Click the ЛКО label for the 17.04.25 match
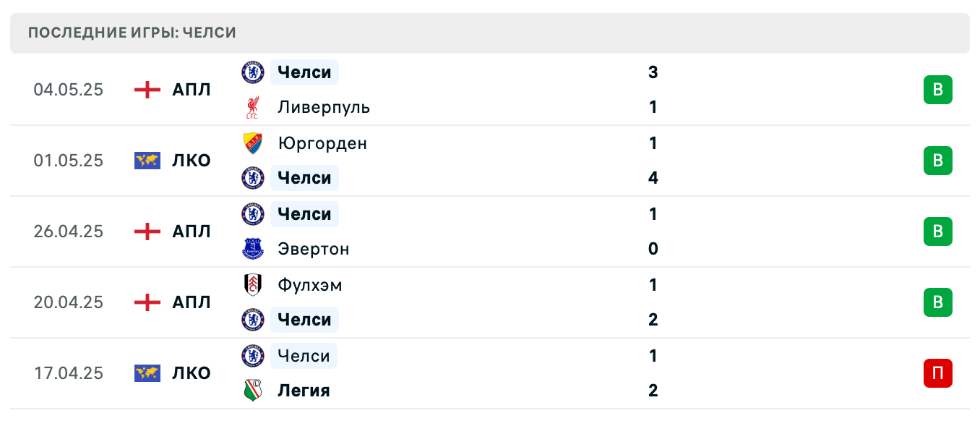The height and width of the screenshot is (421, 980). (192, 373)
